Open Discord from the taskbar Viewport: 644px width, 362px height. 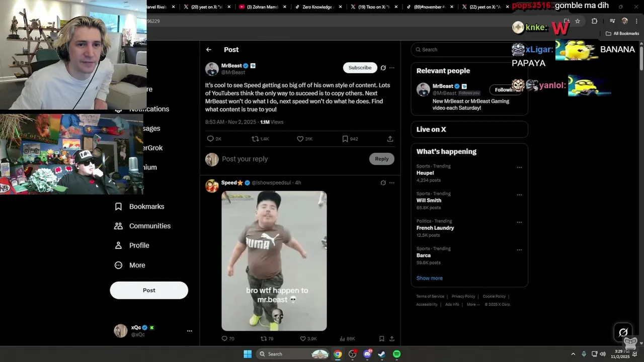367,354
